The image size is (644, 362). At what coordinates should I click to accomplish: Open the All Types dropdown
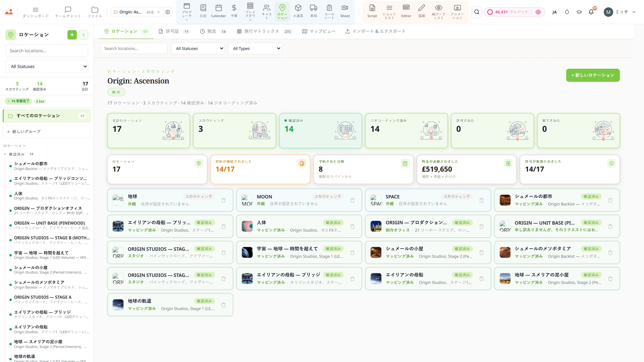[255, 48]
